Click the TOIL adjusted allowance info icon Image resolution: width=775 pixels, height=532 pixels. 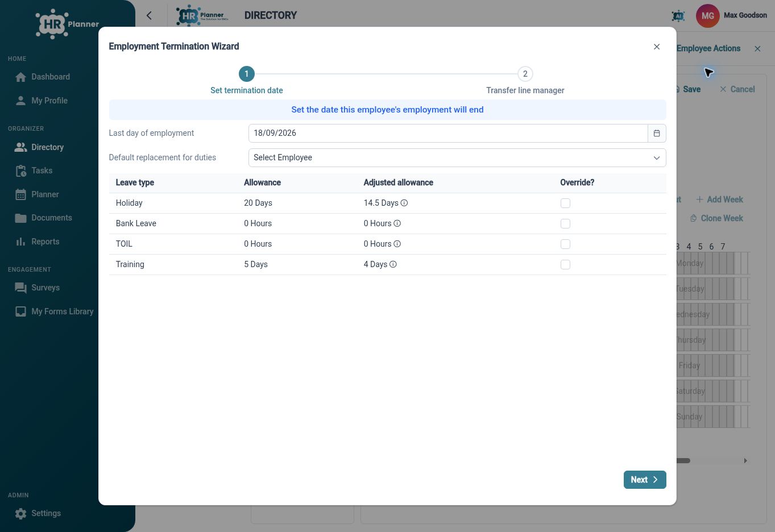click(x=397, y=244)
